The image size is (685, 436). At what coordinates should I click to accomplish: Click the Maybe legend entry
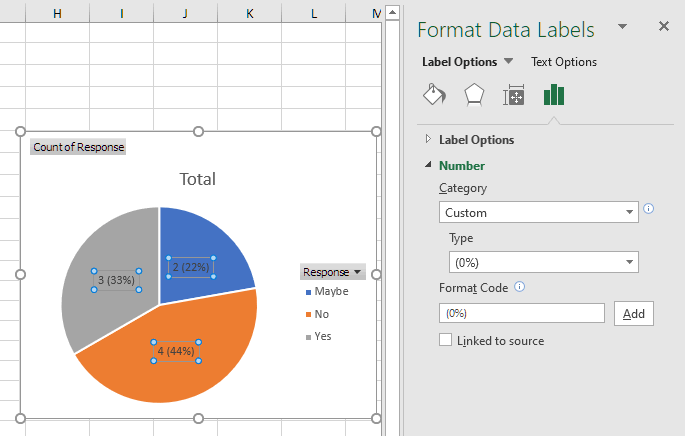point(327,291)
